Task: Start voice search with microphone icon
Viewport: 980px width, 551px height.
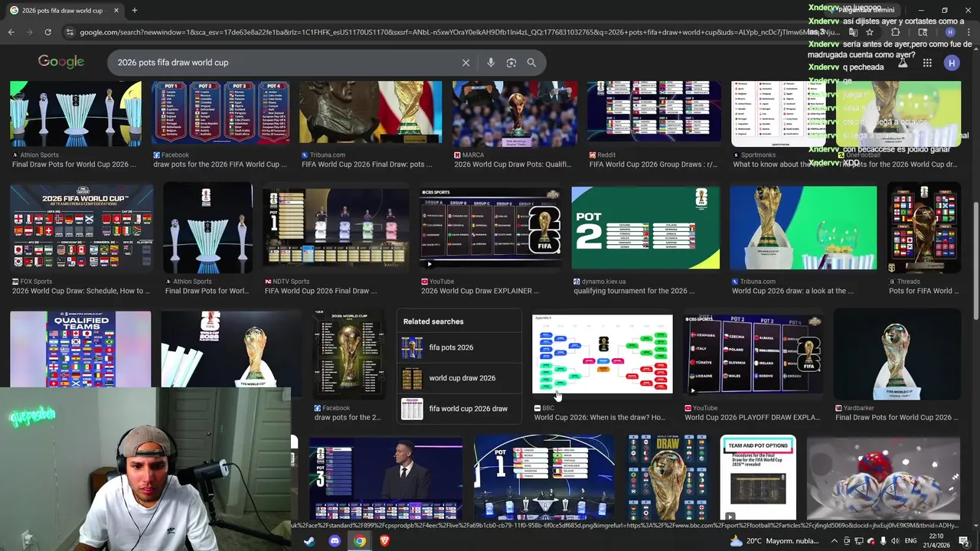Action: tap(491, 63)
